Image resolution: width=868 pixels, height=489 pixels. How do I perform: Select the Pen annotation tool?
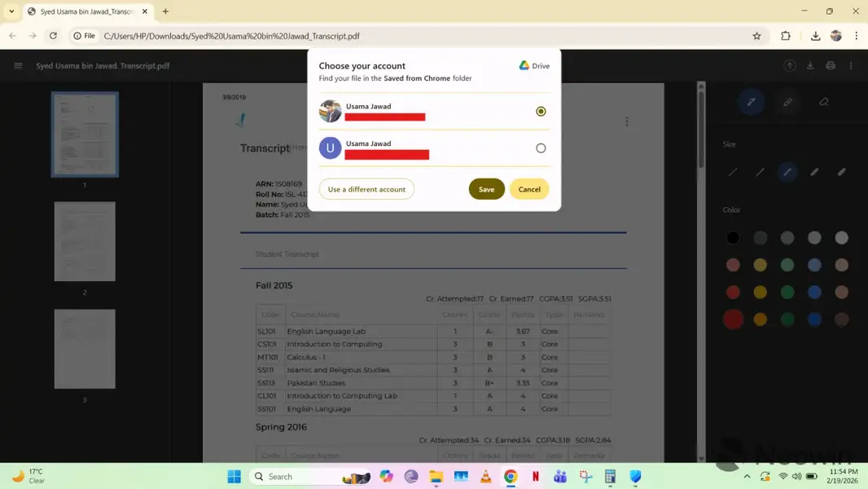pos(750,102)
